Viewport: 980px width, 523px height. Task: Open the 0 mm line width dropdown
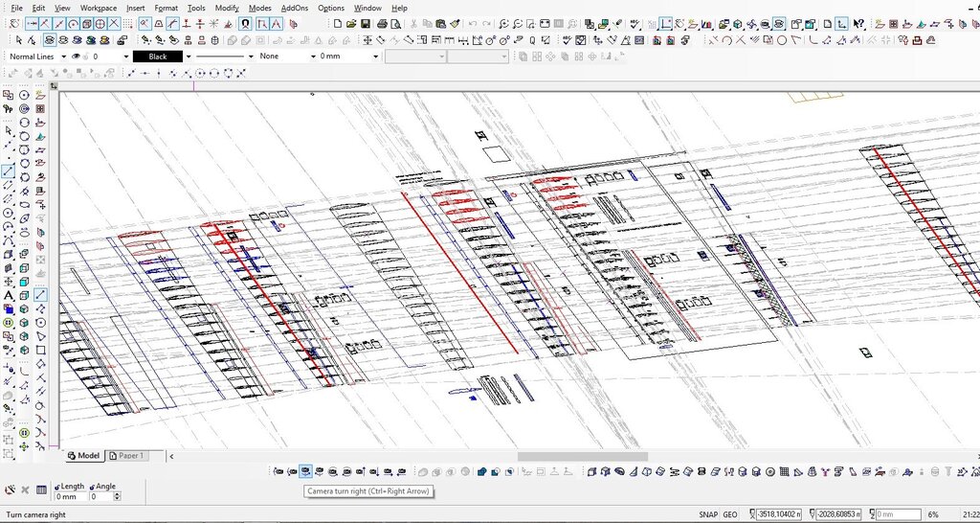pos(374,57)
